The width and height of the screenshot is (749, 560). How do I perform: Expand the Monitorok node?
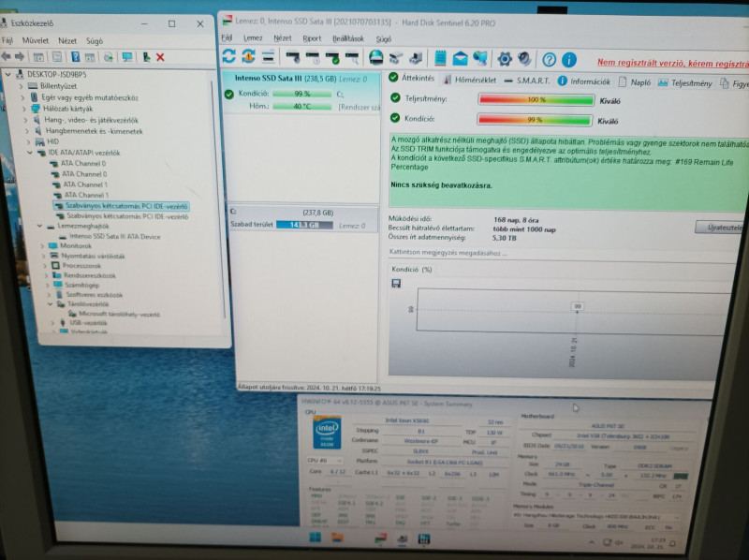point(42,246)
